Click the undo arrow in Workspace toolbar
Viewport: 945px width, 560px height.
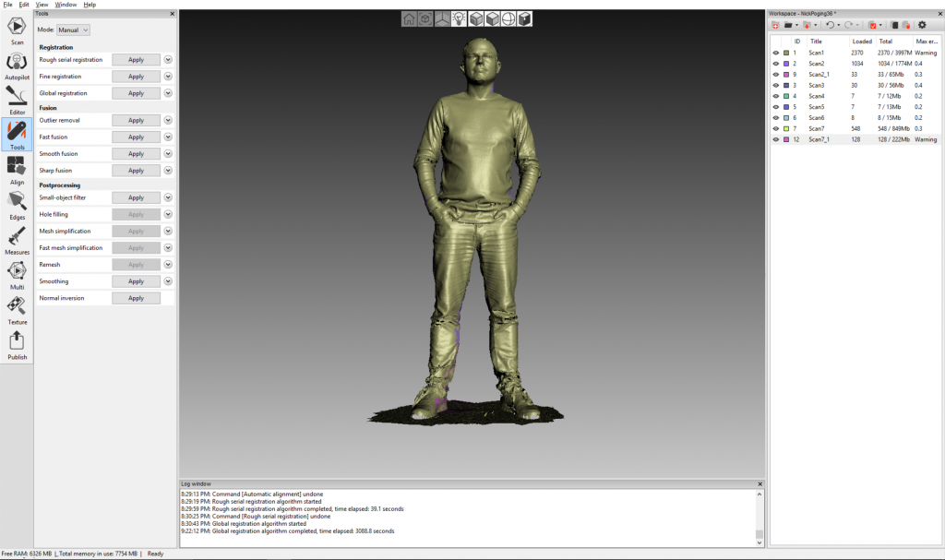click(x=831, y=25)
